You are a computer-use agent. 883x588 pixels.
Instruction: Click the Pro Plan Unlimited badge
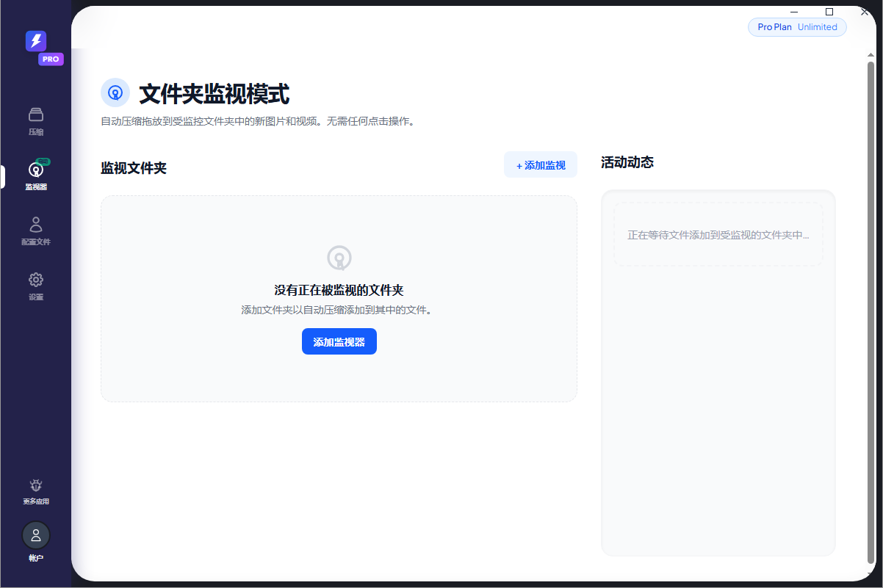pos(797,27)
